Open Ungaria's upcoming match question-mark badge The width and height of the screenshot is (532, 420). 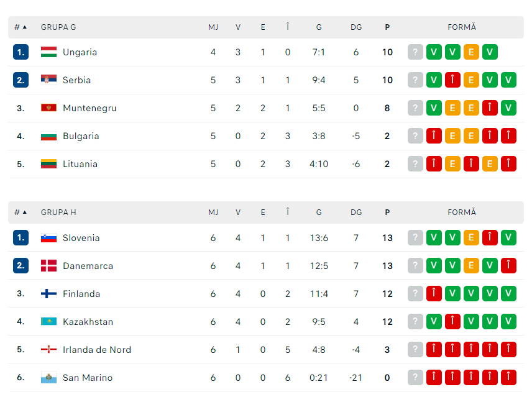pos(415,52)
